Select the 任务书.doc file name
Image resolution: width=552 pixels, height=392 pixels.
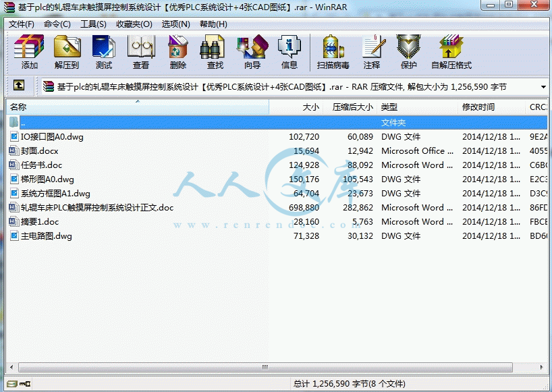[x=42, y=165]
